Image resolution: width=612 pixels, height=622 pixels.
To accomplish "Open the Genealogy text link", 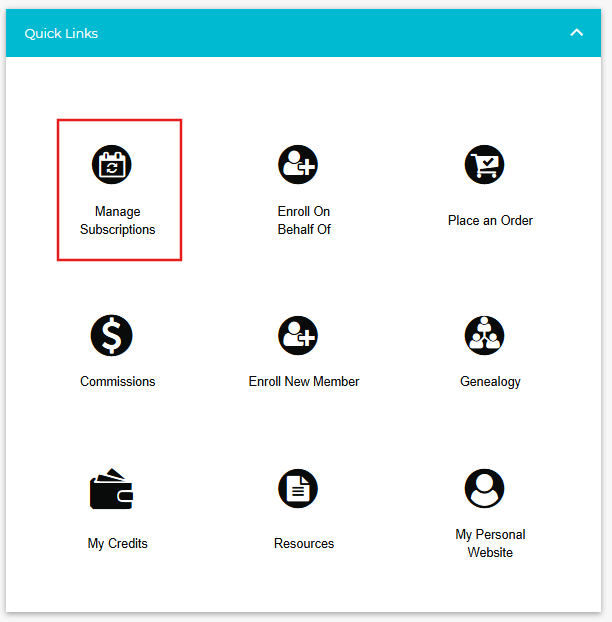I will 490,382.
